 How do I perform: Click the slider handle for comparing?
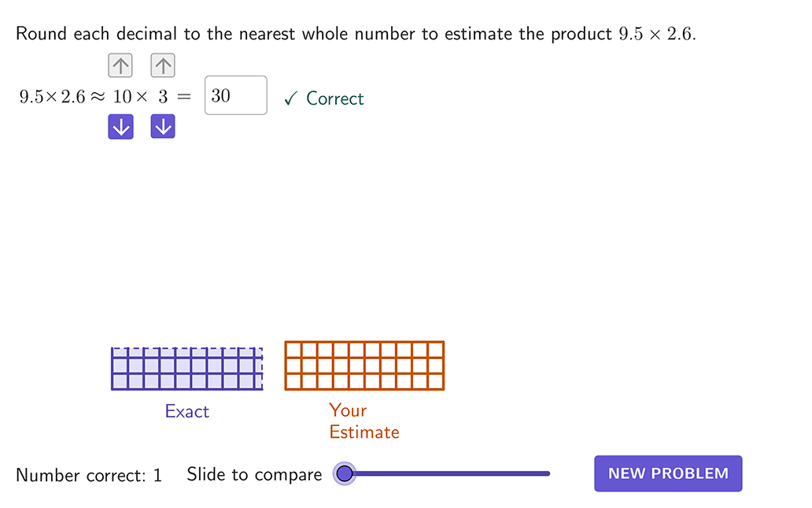pos(345,473)
